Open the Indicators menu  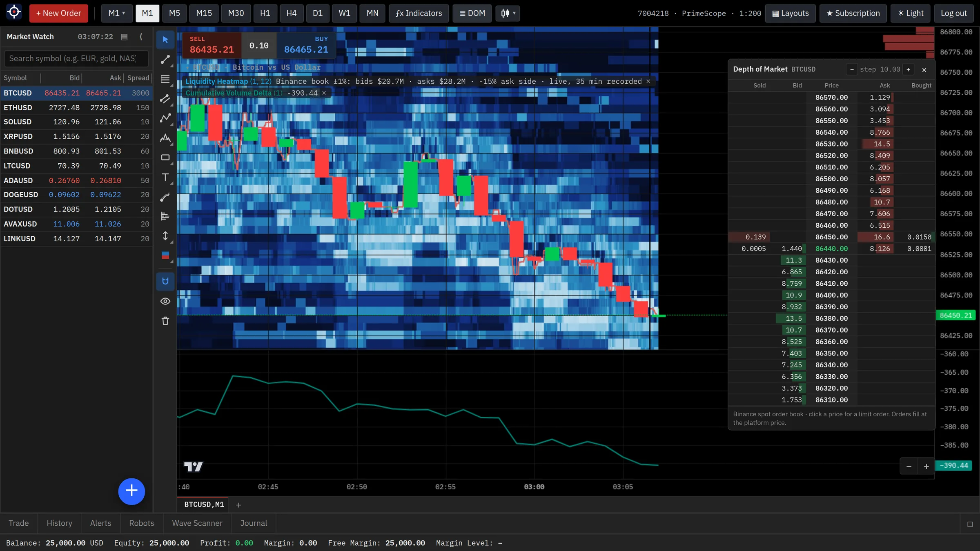419,13
